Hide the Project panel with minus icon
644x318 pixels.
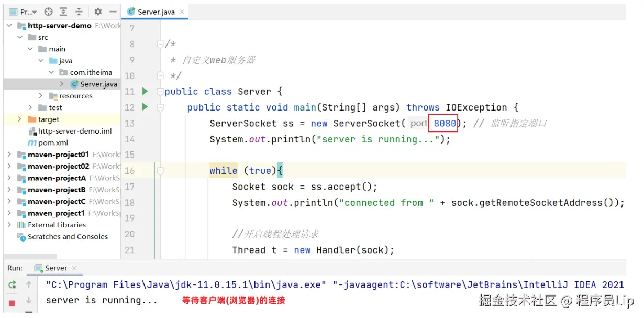click(x=113, y=12)
